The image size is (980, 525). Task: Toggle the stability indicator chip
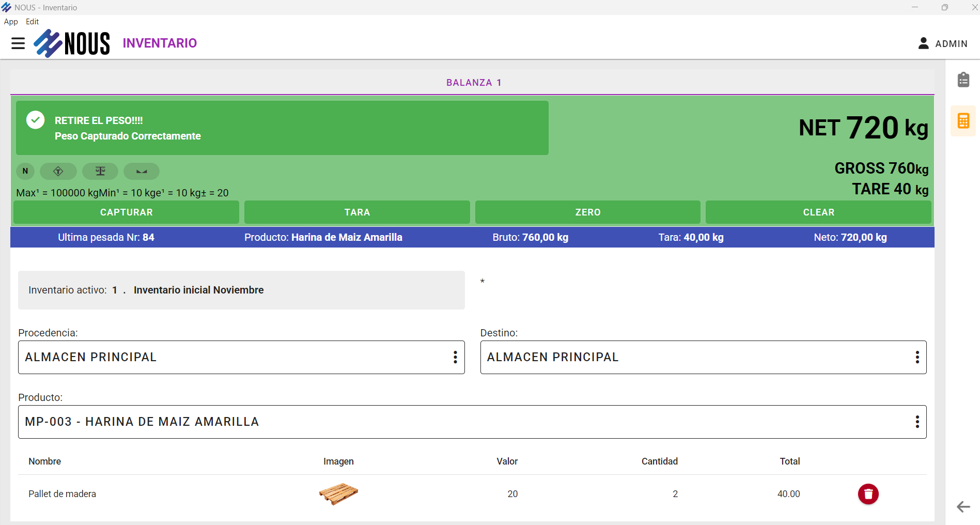coord(141,171)
